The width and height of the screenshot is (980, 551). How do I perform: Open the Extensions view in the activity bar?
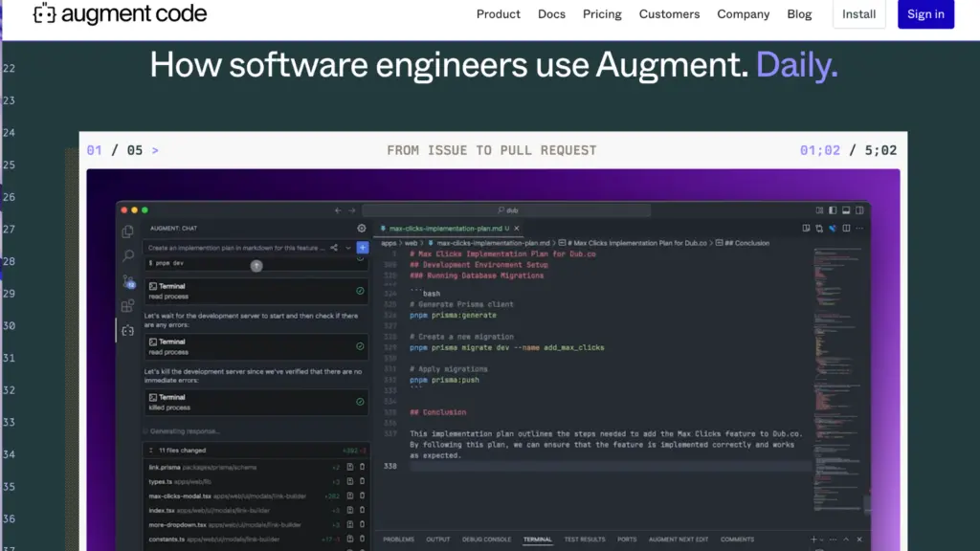pyautogui.click(x=127, y=305)
